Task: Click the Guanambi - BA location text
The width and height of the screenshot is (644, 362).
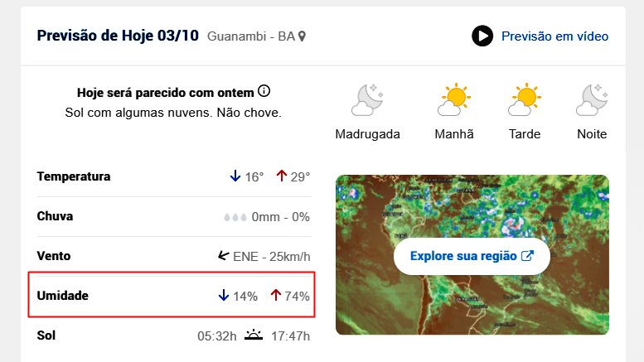Action: point(251,36)
